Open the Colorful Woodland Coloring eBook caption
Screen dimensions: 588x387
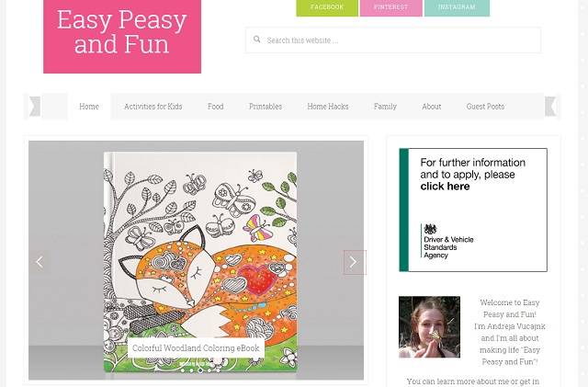pyautogui.click(x=196, y=348)
